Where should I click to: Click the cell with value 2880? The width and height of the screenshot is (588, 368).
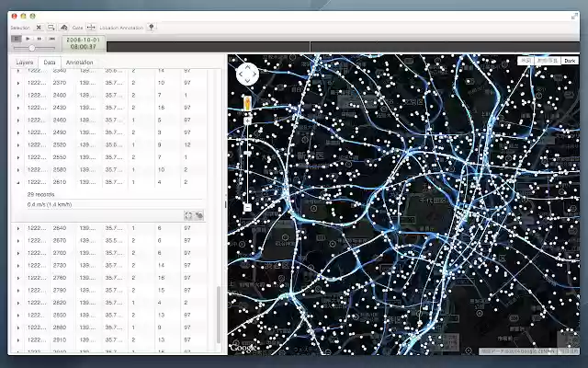[x=60, y=328]
